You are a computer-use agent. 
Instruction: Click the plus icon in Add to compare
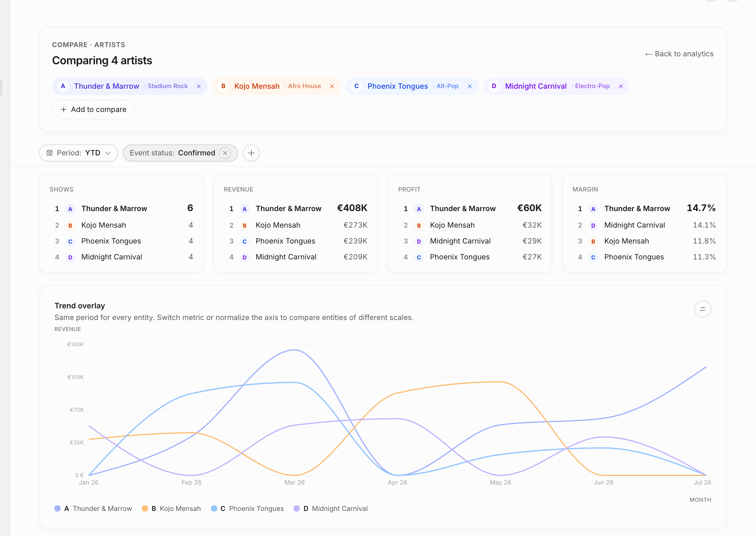pyautogui.click(x=64, y=109)
